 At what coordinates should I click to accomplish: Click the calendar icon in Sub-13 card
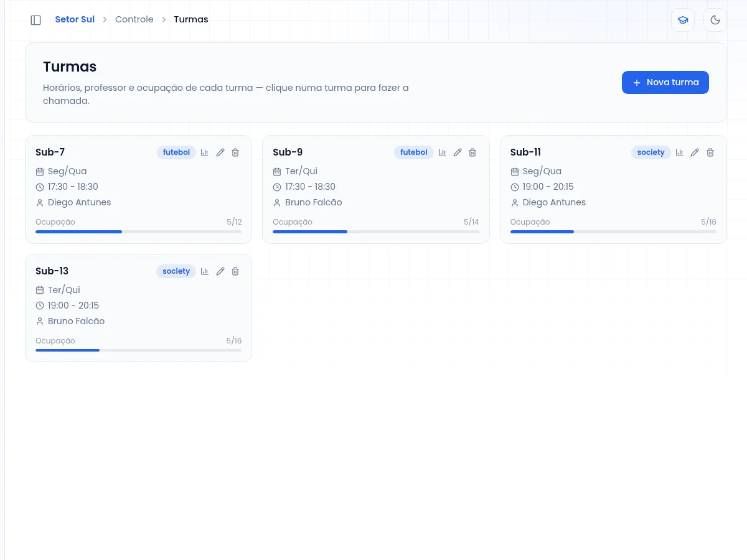tap(40, 291)
